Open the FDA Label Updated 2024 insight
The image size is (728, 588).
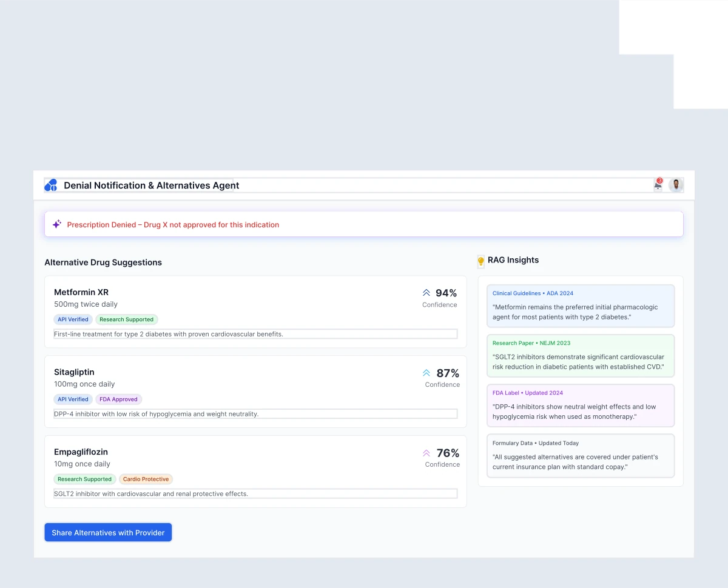[581, 406]
